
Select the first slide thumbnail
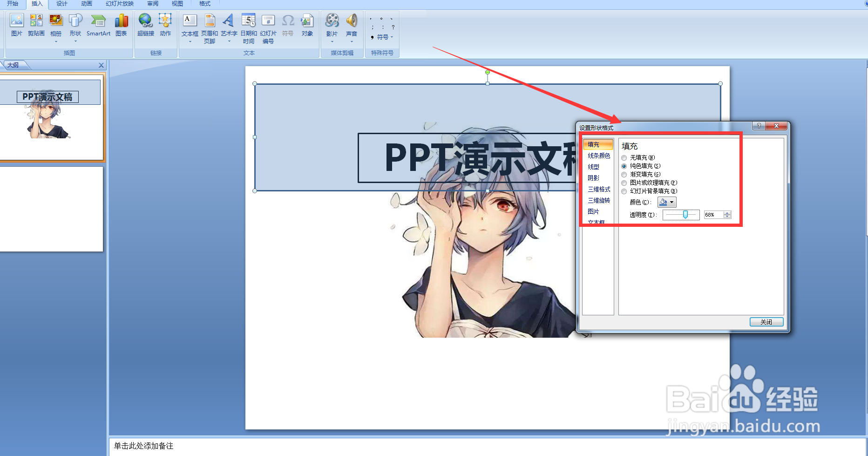point(51,117)
